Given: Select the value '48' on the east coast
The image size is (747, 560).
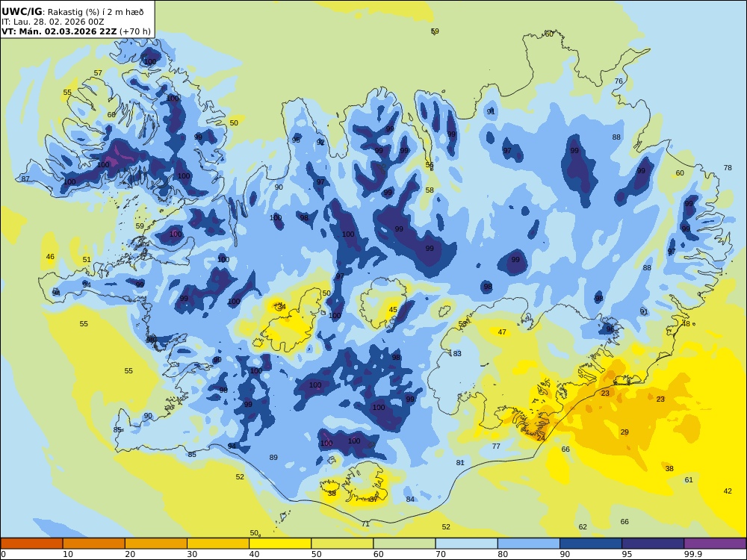Looking at the screenshot, I should [x=686, y=324].
